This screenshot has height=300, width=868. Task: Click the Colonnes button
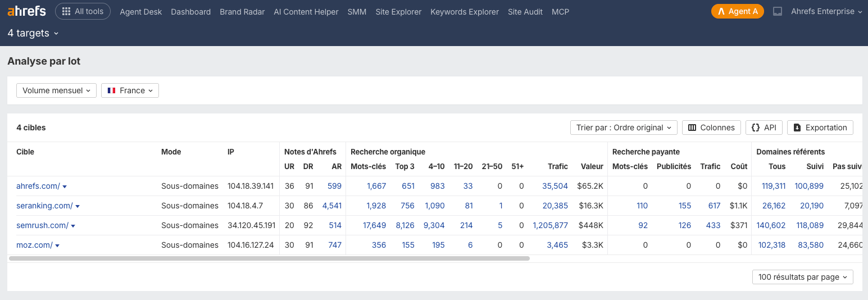click(711, 128)
